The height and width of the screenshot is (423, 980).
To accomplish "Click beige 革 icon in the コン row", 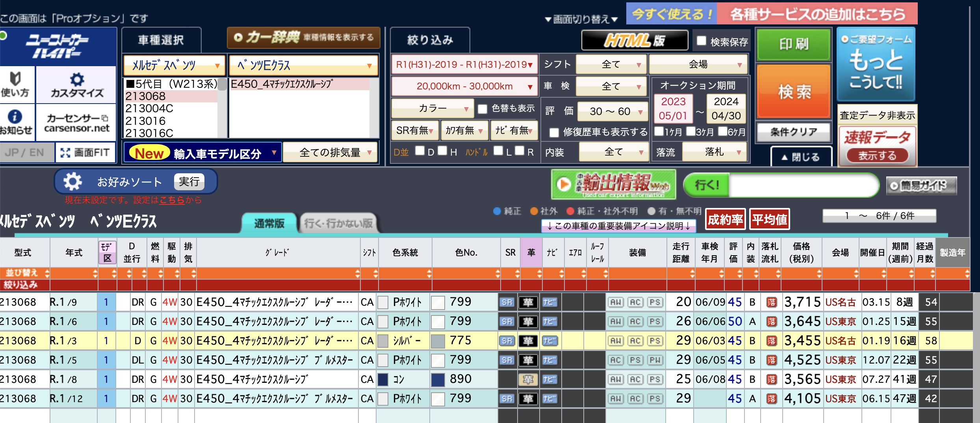I will (528, 379).
